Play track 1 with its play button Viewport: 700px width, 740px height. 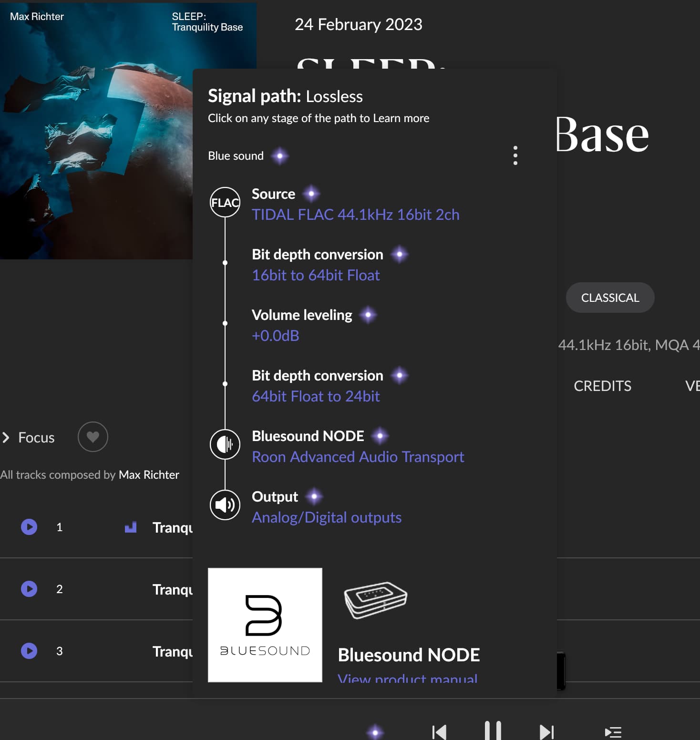pyautogui.click(x=29, y=527)
